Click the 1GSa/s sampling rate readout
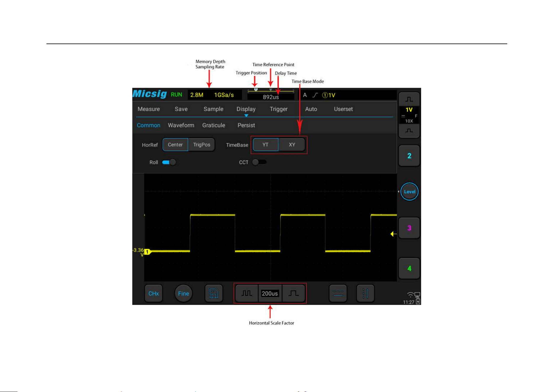The image size is (554, 392). pos(224,95)
